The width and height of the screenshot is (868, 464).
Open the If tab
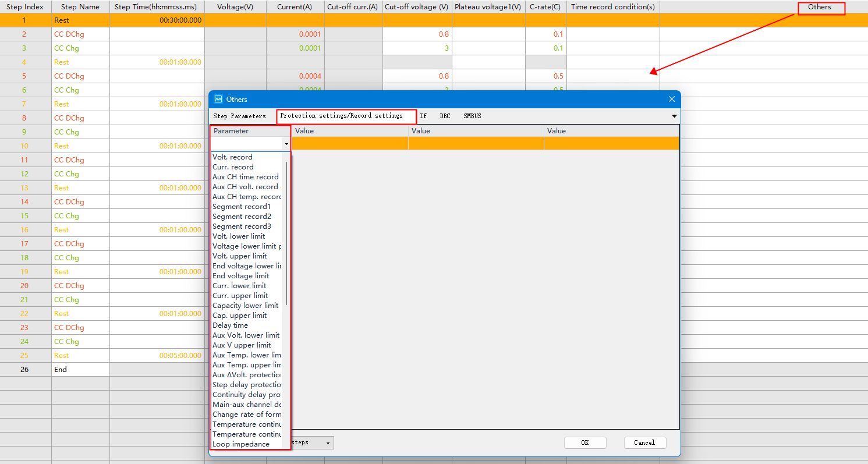423,116
